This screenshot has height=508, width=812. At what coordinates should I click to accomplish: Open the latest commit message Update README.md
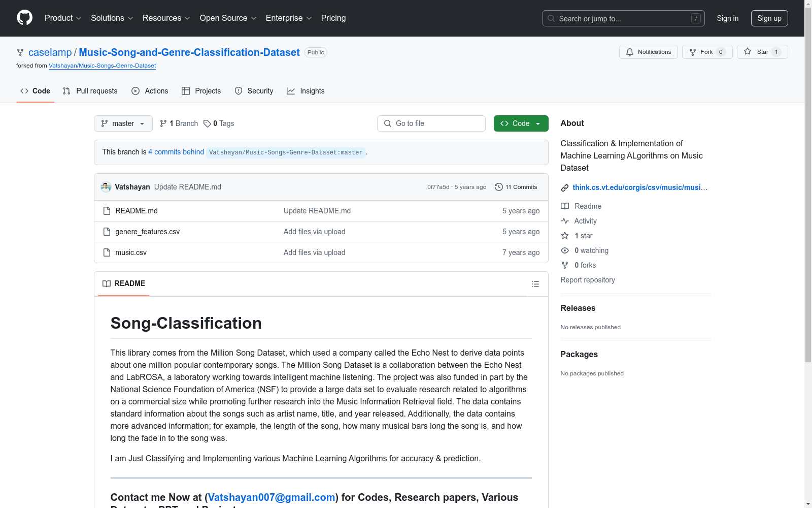point(188,187)
